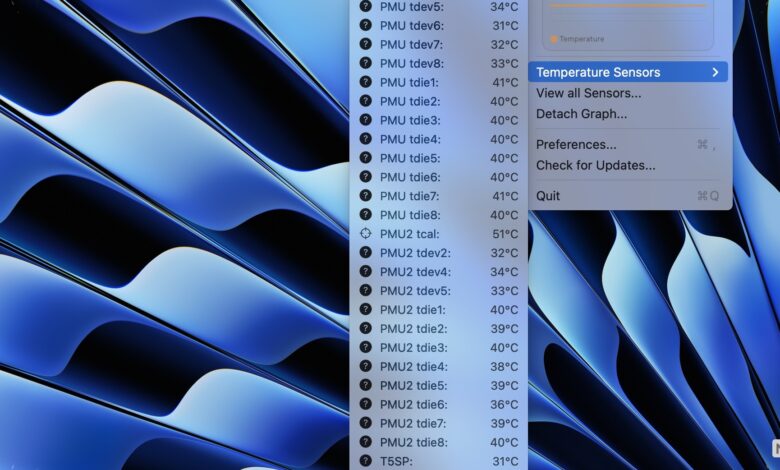Select the PMU2 tdev2 sensor label
Image resolution: width=780 pixels, height=470 pixels.
[415, 253]
